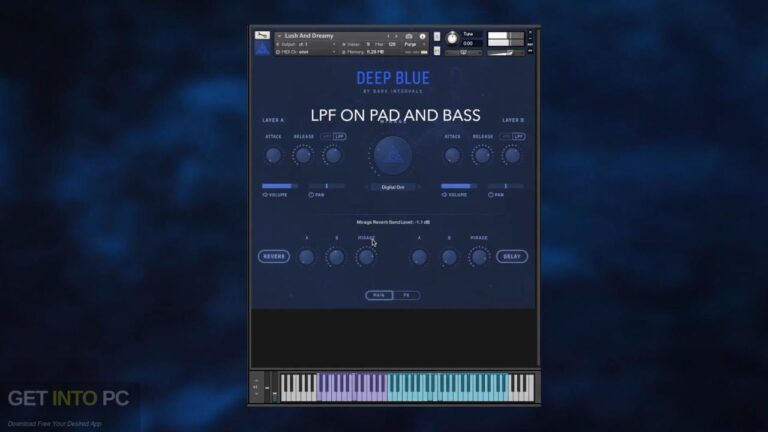768x432 pixels.
Task: Adjust Layer B Pan slider
Action: 505,186
